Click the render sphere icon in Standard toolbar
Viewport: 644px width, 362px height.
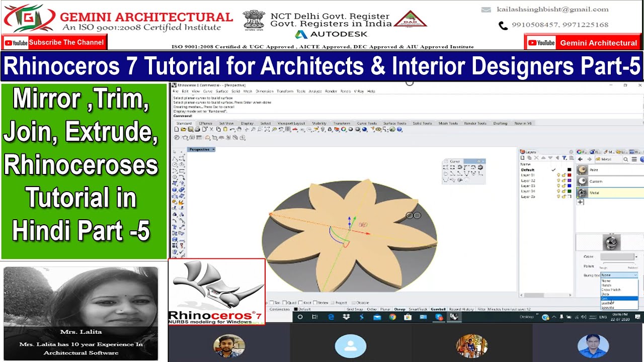[x=364, y=129]
